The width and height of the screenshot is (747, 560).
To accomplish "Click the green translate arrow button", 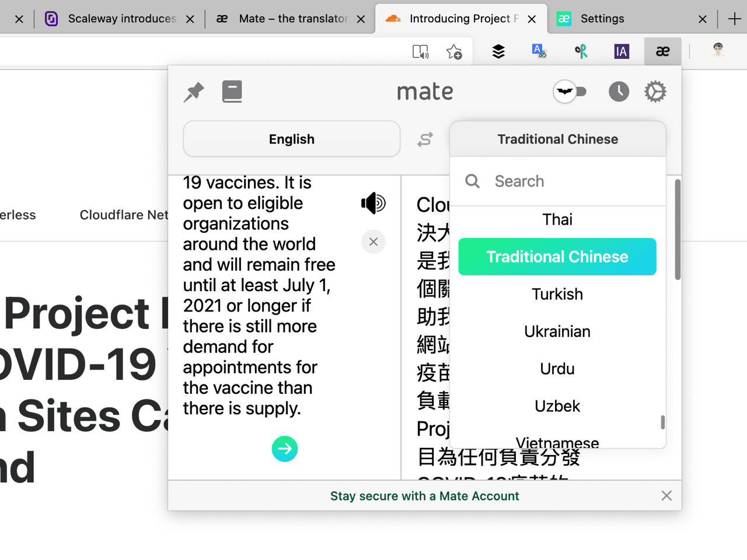I will [285, 449].
